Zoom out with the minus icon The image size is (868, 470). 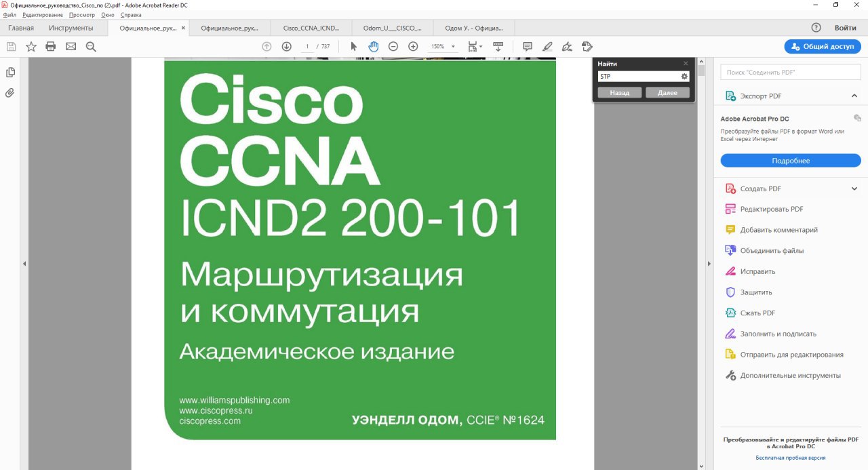click(393, 46)
